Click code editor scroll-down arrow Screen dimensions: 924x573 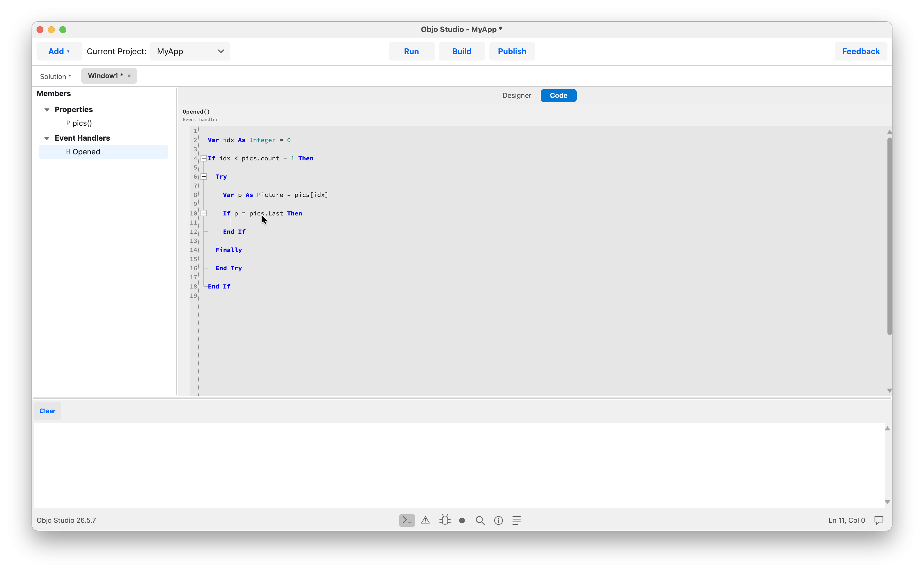(889, 390)
